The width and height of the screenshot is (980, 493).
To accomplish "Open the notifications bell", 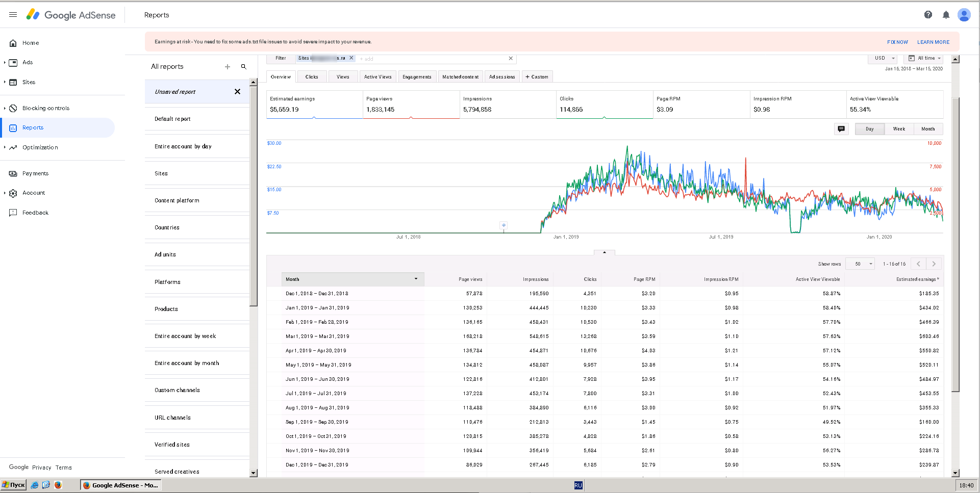I will pyautogui.click(x=946, y=15).
